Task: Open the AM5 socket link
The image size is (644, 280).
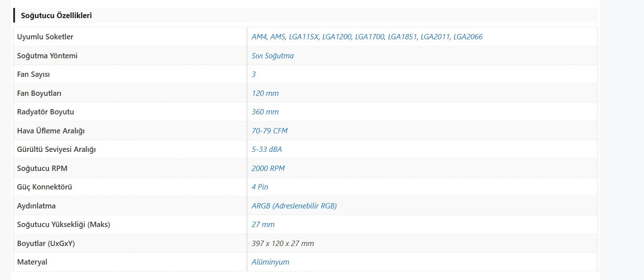Action: 277,37
